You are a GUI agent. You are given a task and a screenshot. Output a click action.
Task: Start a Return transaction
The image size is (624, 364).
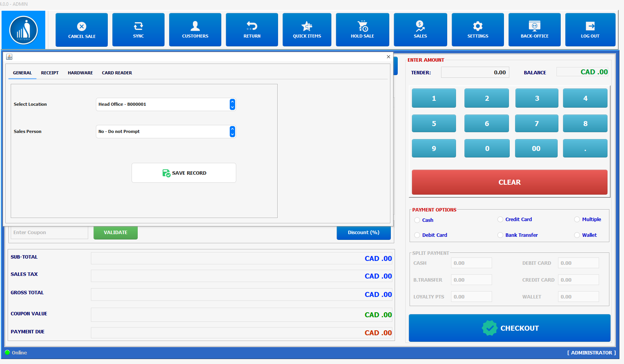[x=252, y=30]
